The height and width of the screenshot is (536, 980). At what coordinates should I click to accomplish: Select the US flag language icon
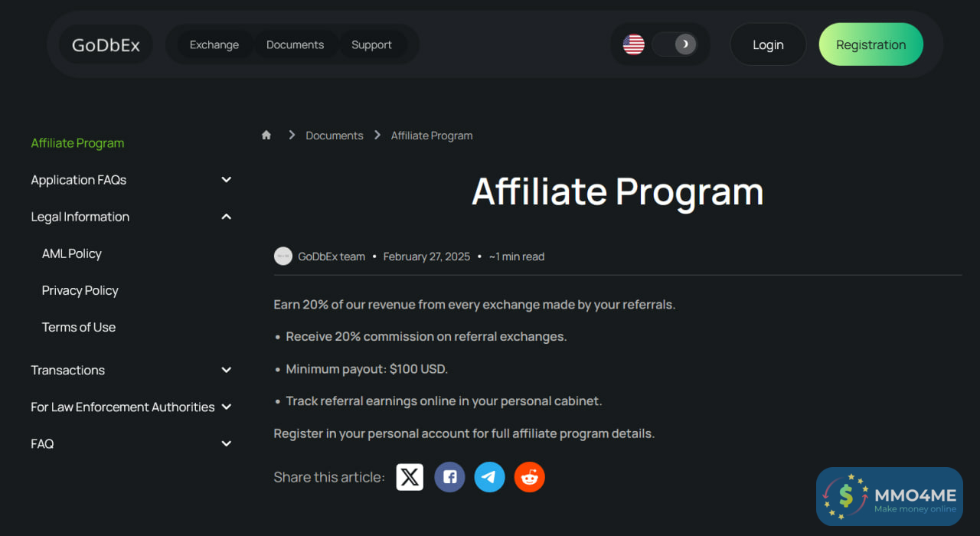tap(633, 44)
